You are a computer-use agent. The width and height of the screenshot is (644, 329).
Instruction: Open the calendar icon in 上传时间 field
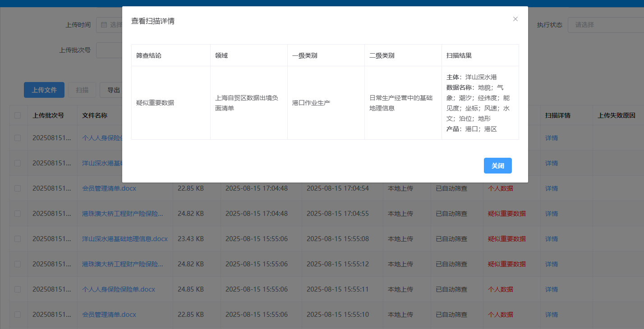pos(104,25)
